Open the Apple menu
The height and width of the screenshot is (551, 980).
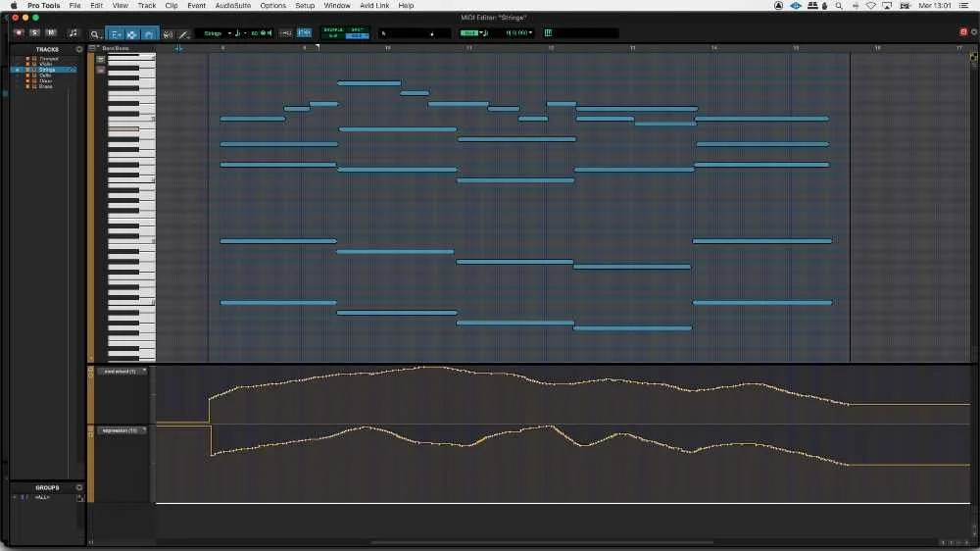click(14, 6)
